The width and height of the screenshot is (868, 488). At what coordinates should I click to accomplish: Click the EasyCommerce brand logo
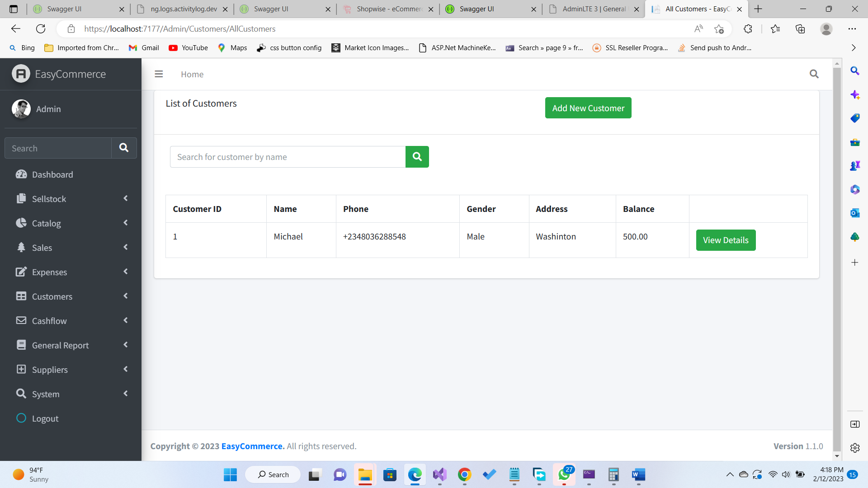click(x=21, y=74)
